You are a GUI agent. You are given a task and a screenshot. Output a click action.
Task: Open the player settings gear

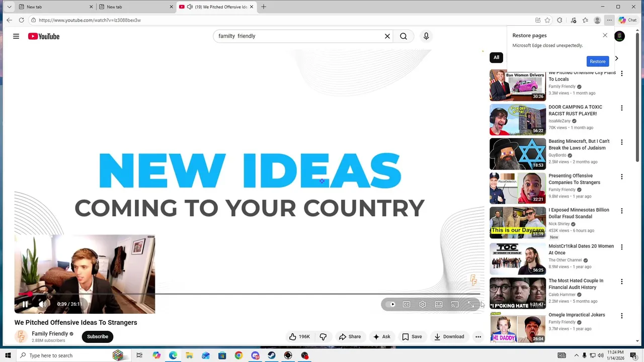[x=423, y=304]
